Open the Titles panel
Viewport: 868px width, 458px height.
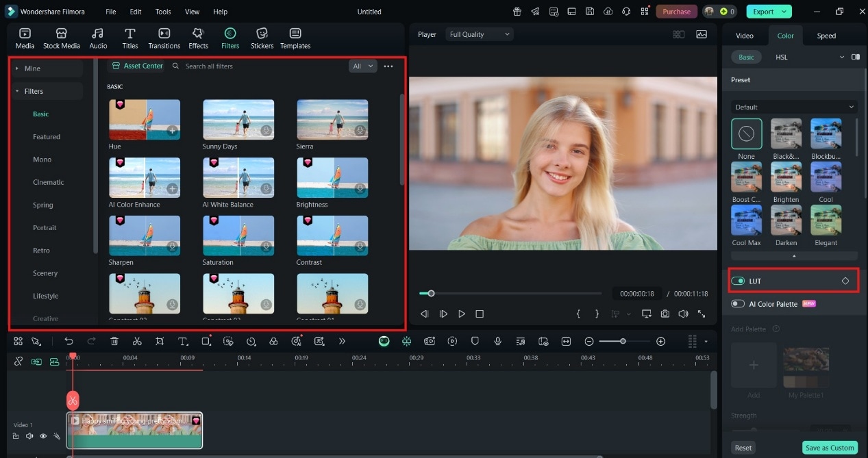(130, 38)
